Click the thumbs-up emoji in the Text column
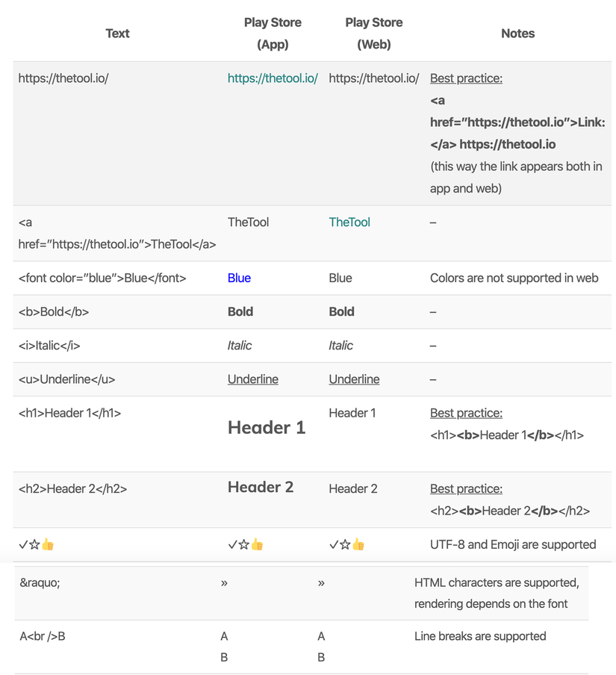The image size is (616, 675). 48,544
